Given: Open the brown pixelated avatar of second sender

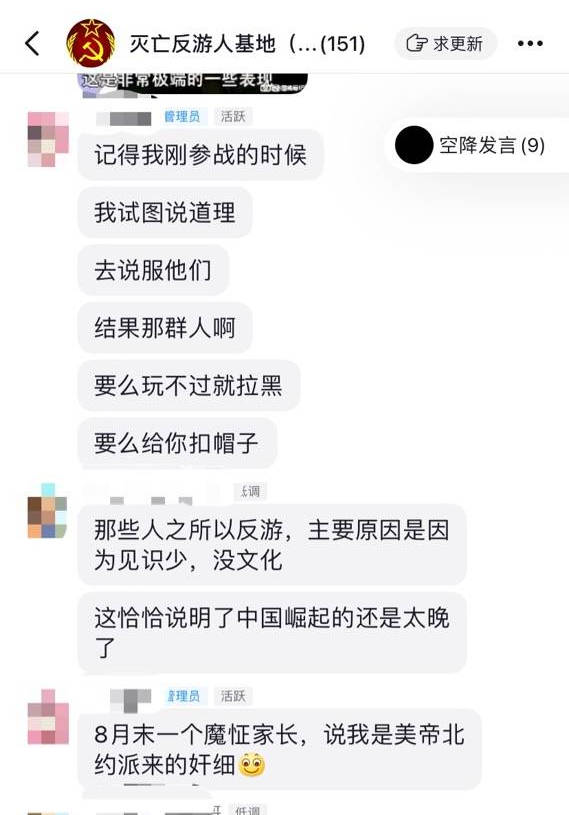Looking at the screenshot, I should (x=47, y=510).
